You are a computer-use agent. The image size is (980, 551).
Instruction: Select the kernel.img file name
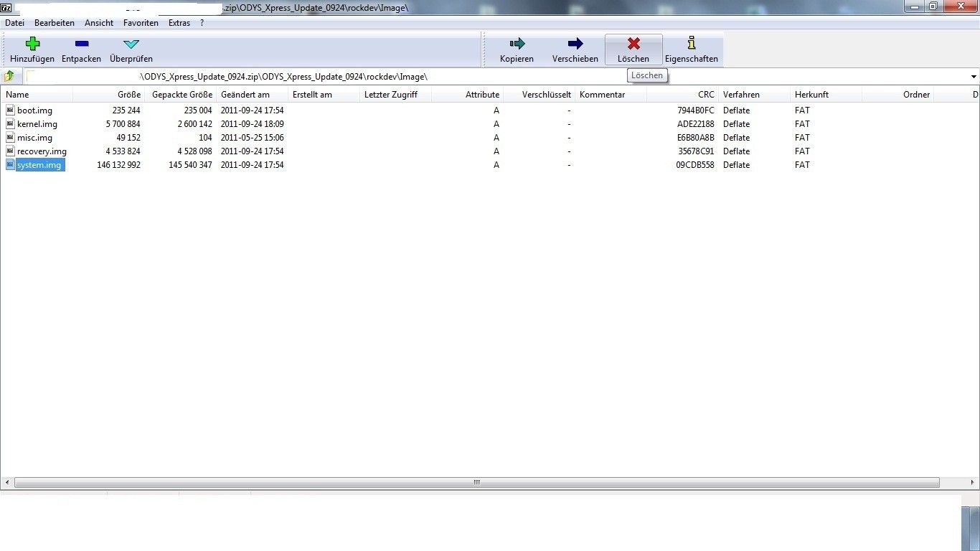tap(37, 124)
